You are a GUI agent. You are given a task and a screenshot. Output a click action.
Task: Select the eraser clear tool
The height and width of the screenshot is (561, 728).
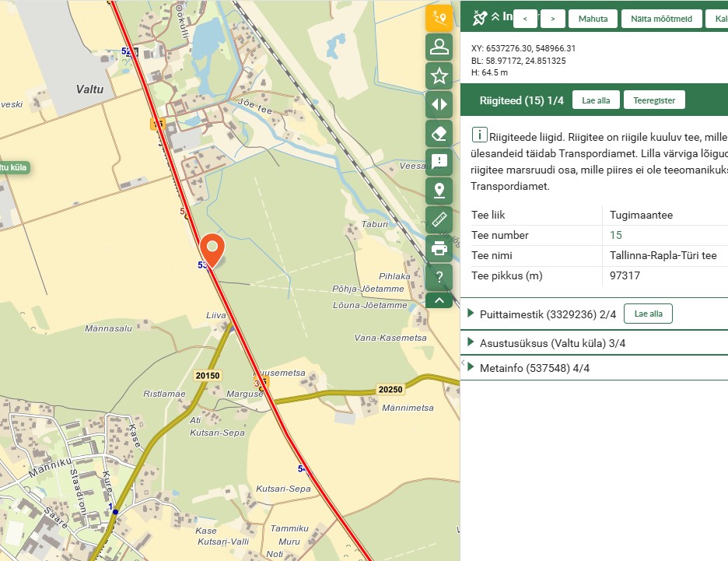[439, 133]
